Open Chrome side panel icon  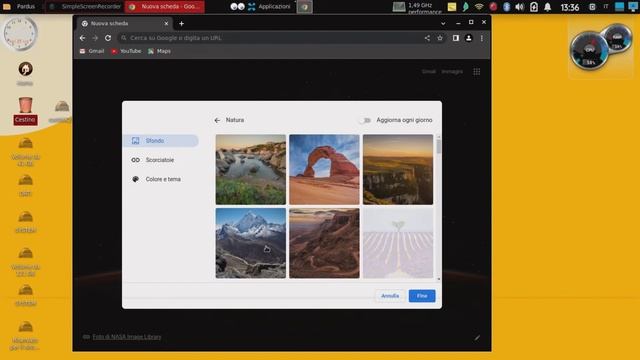pyautogui.click(x=456, y=38)
